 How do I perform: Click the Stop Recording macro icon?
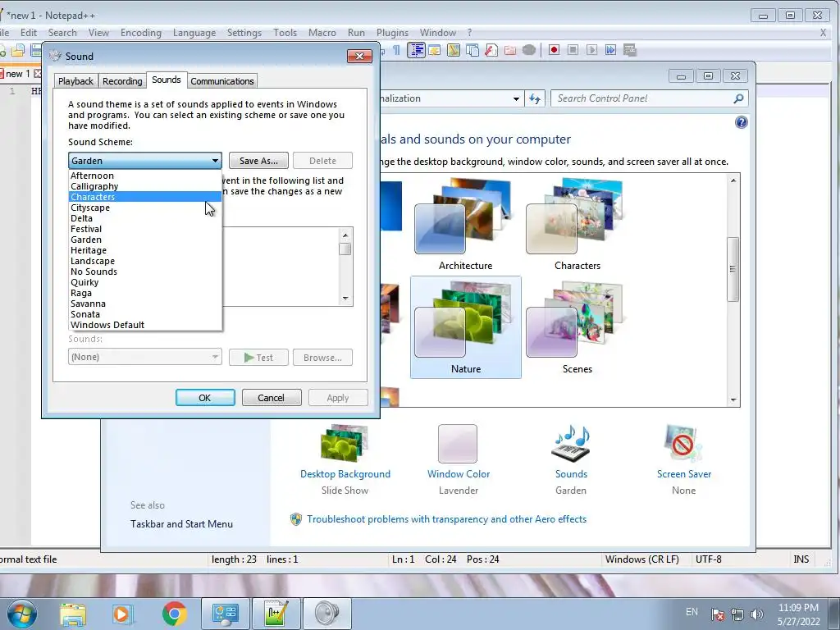pyautogui.click(x=573, y=50)
